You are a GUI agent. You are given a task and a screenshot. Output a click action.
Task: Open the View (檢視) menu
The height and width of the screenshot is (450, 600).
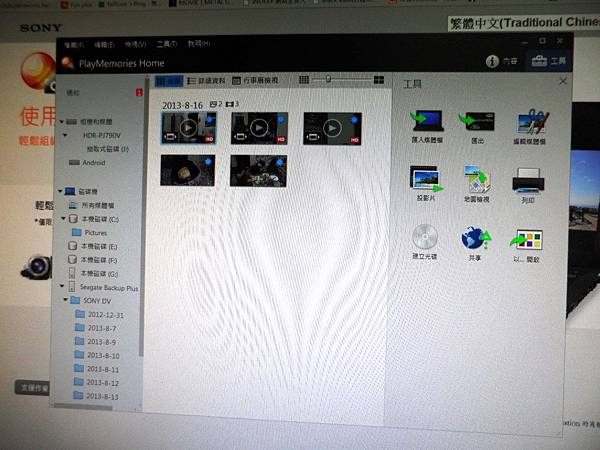click(x=135, y=44)
